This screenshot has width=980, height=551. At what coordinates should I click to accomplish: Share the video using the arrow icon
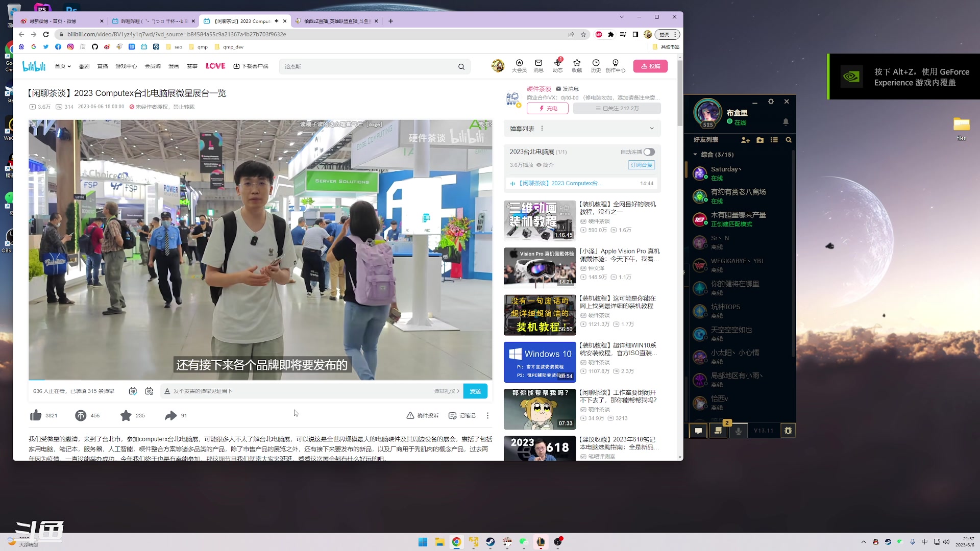pos(170,415)
